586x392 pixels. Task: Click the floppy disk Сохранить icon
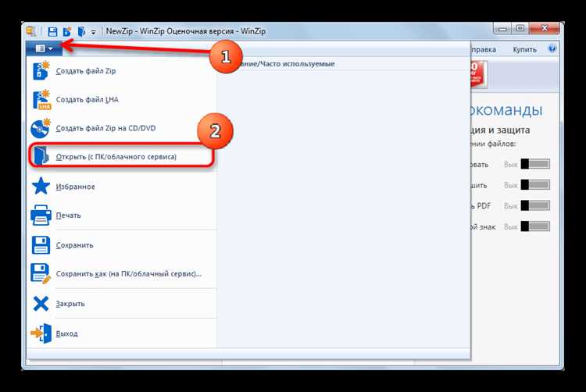click(41, 245)
